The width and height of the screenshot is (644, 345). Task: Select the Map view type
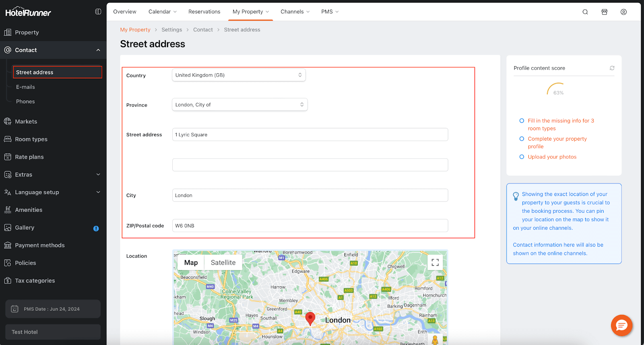click(191, 263)
